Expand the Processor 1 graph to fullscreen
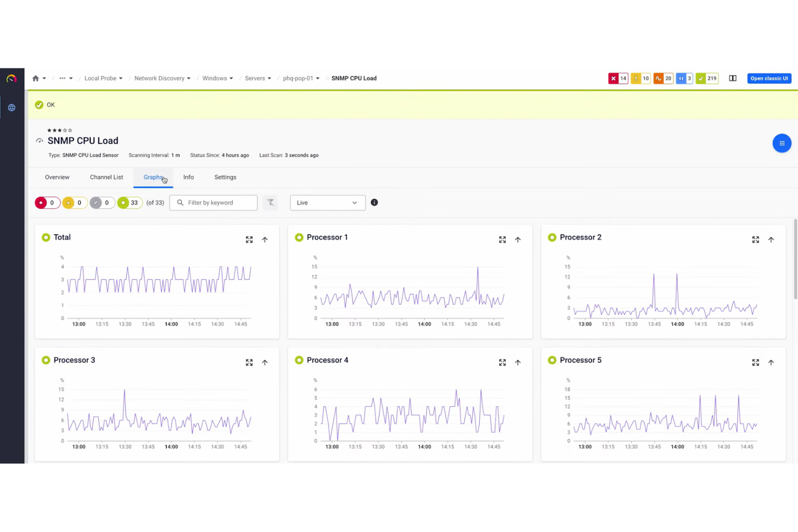798x532 pixels. tap(502, 240)
